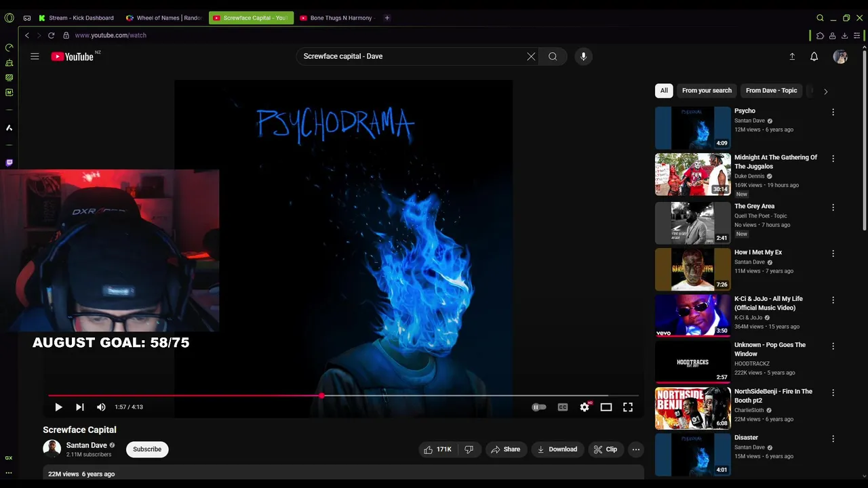Open How I Met My Ex video
Viewport: 868px width, 488px height.
click(692, 269)
